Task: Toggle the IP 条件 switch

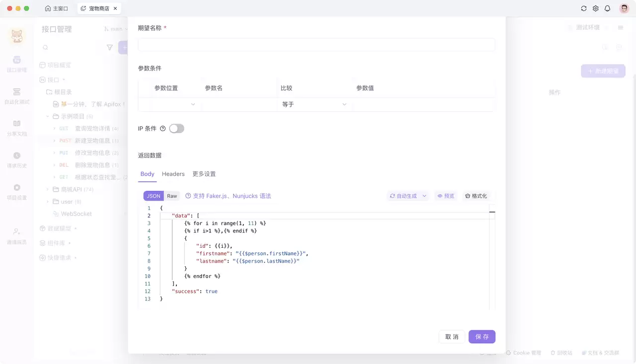Action: coord(176,129)
